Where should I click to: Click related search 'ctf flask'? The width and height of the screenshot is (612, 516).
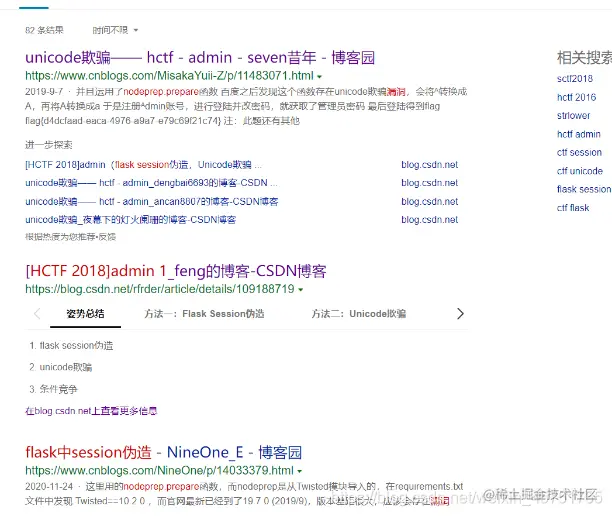[x=573, y=208]
